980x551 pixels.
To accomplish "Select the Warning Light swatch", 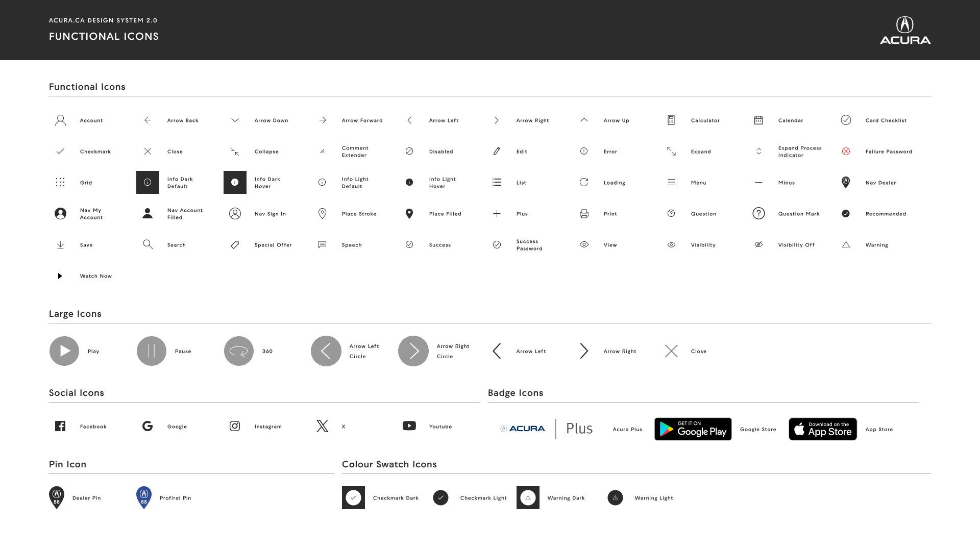I will (615, 497).
